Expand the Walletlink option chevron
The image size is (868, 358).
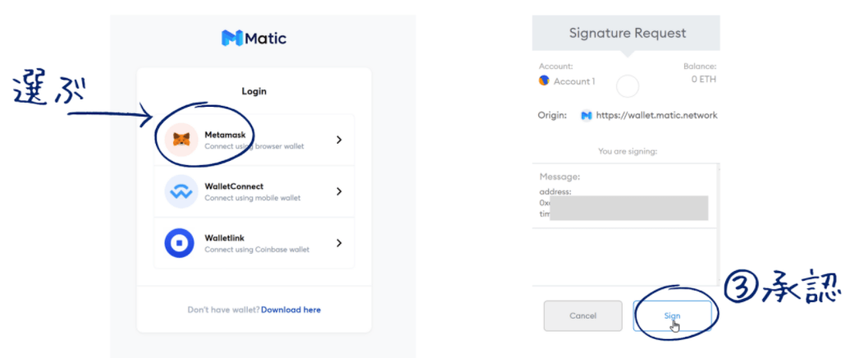339,244
